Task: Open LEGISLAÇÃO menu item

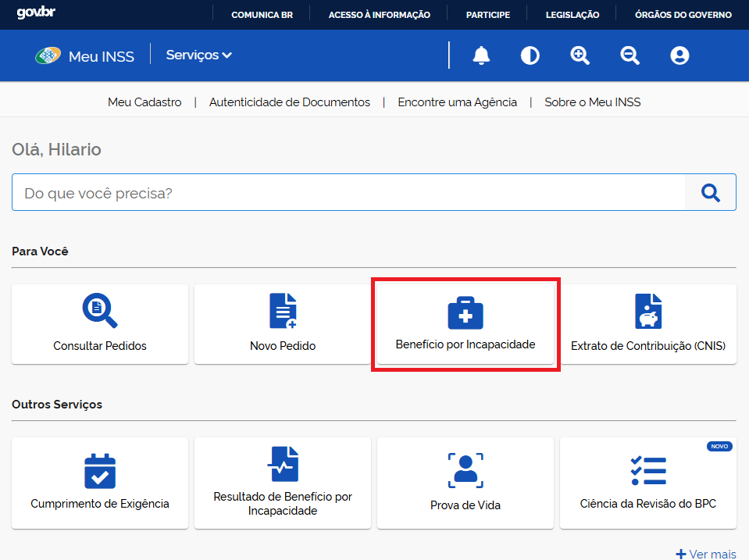Action: 572,15
